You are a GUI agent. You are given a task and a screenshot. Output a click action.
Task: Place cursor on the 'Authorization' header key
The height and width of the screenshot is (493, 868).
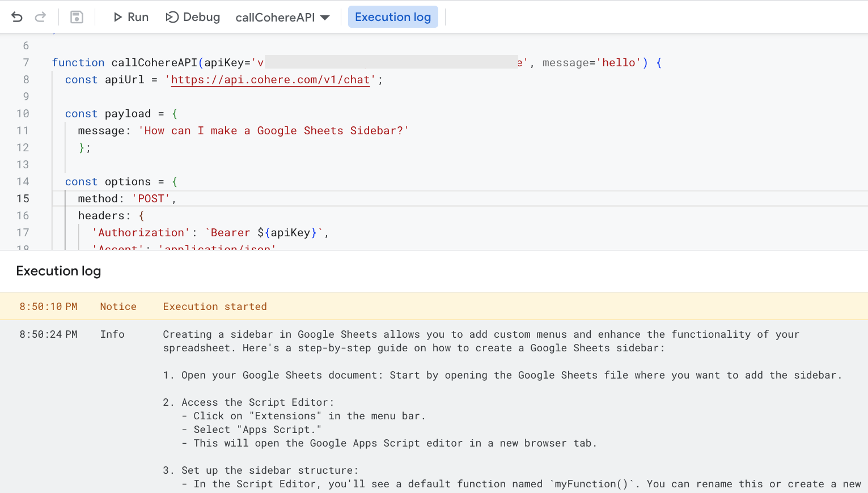(141, 233)
